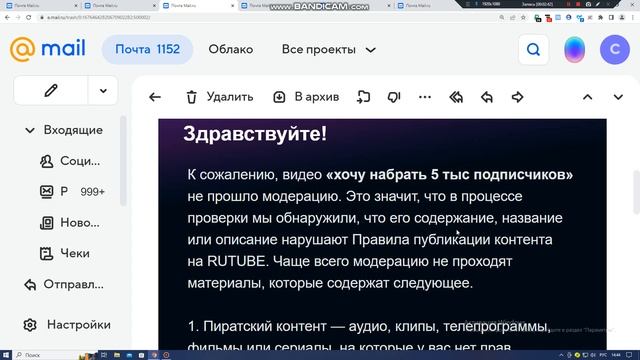This screenshot has height=360, width=640.
Task: Click the Mail.ru @mail logo
Action: pos(47,49)
